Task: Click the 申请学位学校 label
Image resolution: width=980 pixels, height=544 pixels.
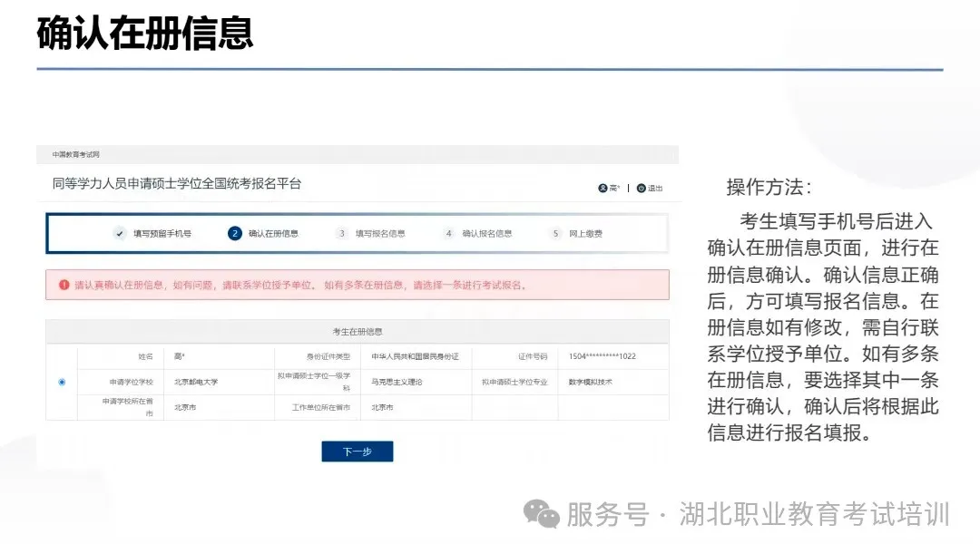Action: 132,382
